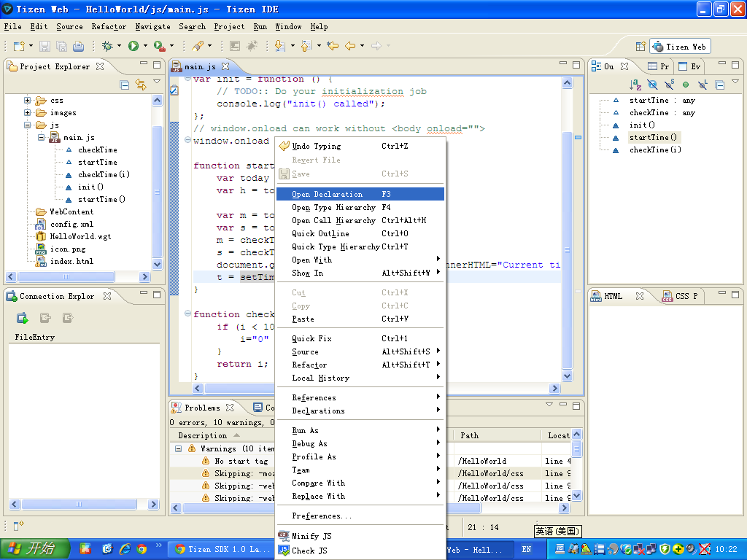Select Open Declaration in context menu
747x560 pixels.
(x=360, y=194)
